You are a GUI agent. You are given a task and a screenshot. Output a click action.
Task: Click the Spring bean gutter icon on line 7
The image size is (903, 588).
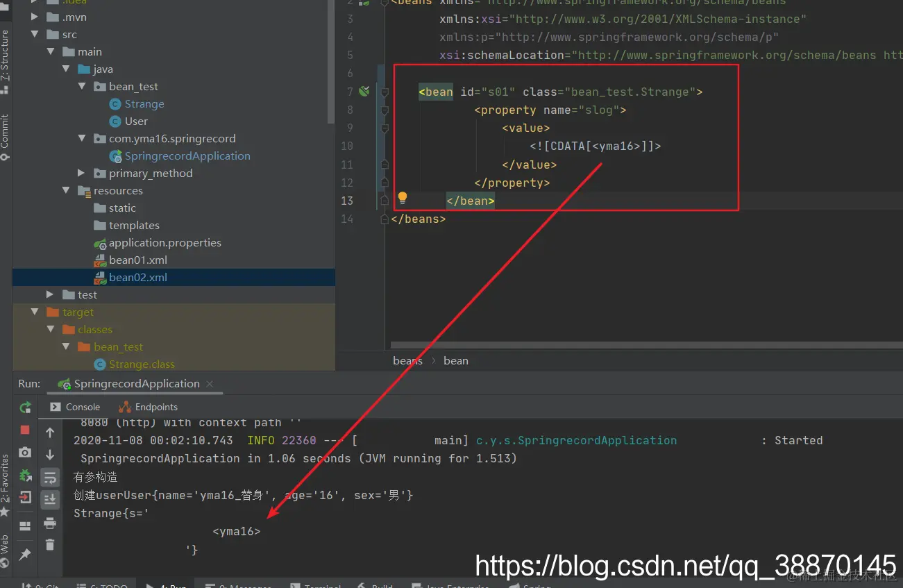[364, 91]
